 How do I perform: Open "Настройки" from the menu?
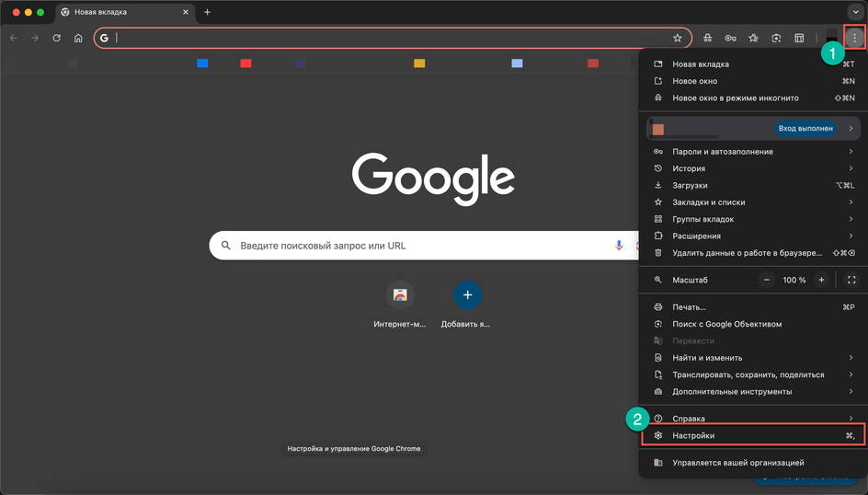click(x=753, y=435)
